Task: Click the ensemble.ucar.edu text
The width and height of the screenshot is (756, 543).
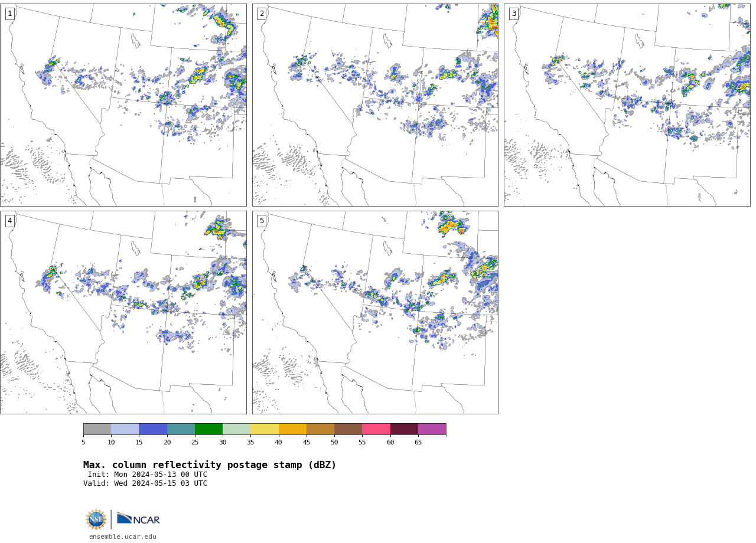Action: (123, 537)
